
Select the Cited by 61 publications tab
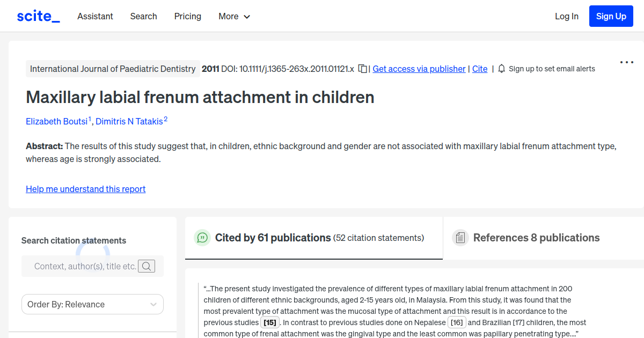(x=273, y=237)
